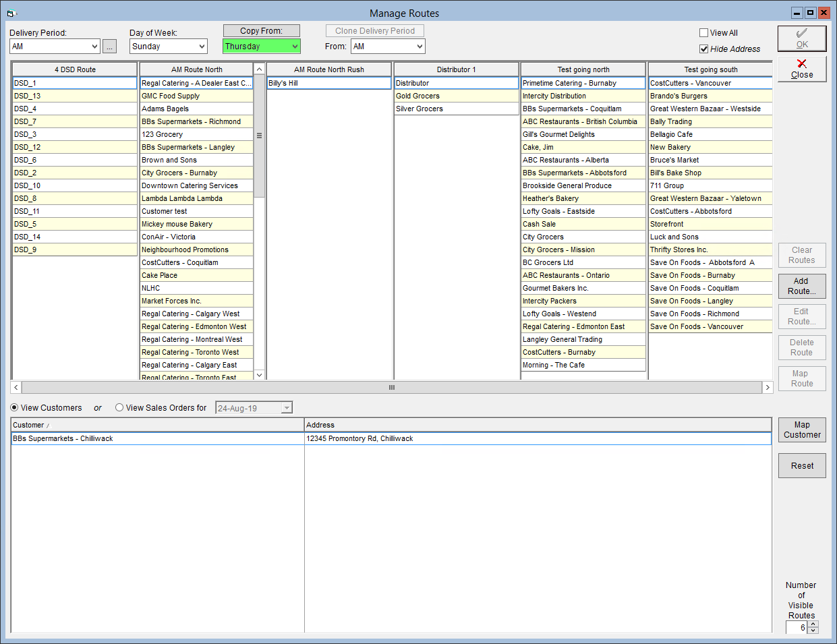Screen dimensions: 837x644
Task: Click the ellipsis button beside Delivery Period
Action: pos(109,47)
